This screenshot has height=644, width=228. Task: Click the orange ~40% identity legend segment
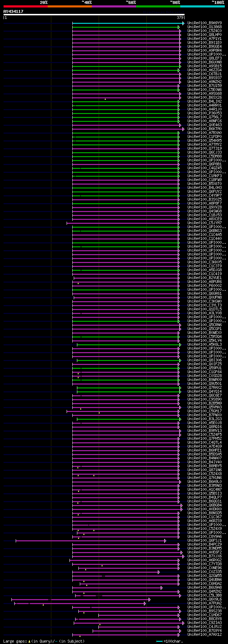[x=70, y=6]
